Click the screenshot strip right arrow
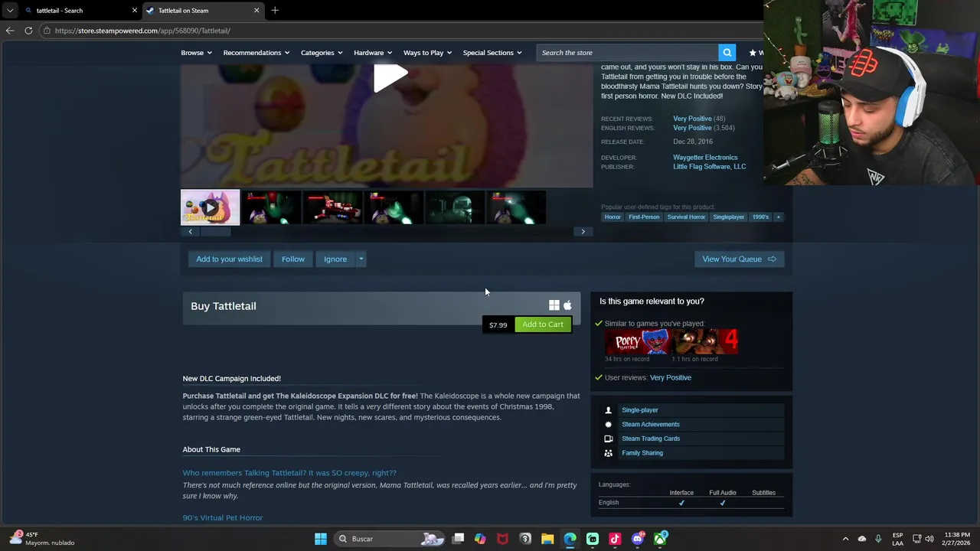This screenshot has width=980, height=551. [x=583, y=231]
